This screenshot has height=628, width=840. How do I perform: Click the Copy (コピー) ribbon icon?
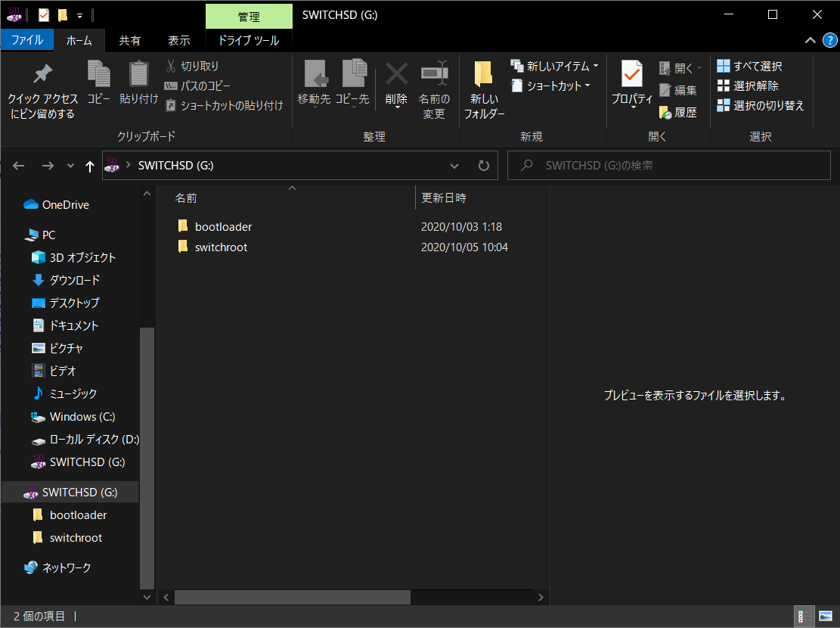pos(98,73)
